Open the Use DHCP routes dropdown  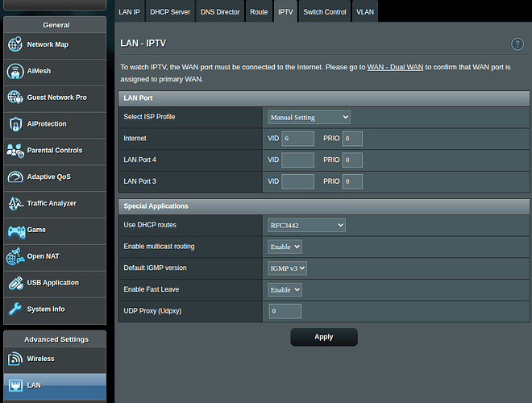pos(306,225)
